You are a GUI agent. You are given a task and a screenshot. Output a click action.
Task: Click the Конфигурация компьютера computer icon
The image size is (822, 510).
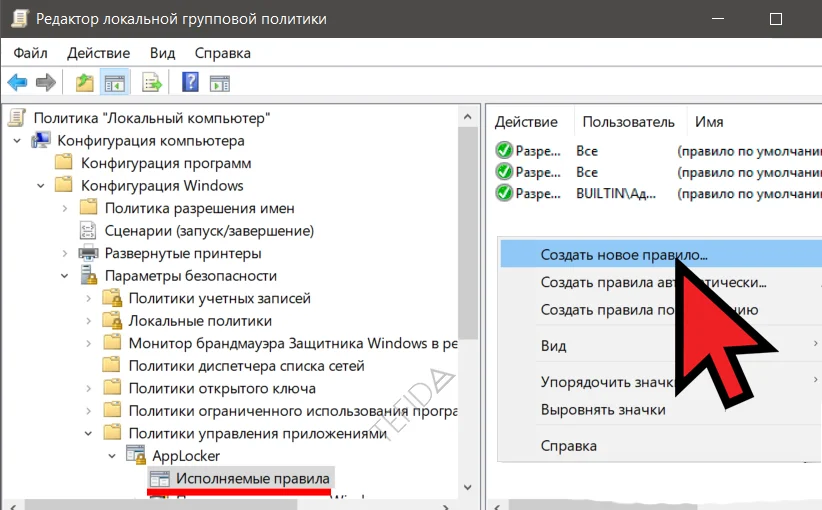click(x=41, y=140)
